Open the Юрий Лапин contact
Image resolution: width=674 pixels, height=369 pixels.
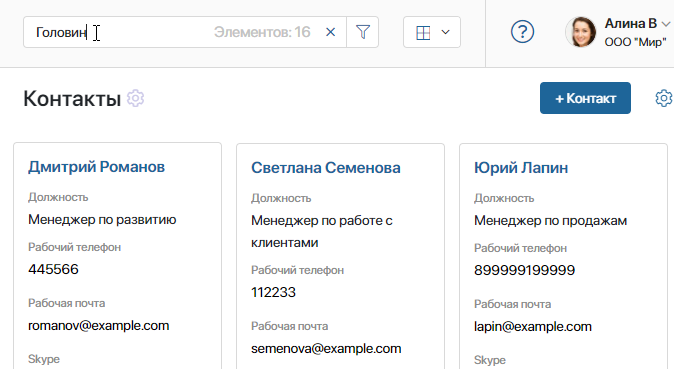521,168
